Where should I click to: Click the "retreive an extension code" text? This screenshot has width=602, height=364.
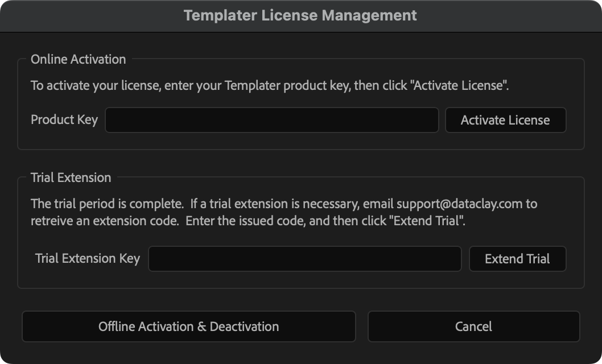click(x=105, y=221)
